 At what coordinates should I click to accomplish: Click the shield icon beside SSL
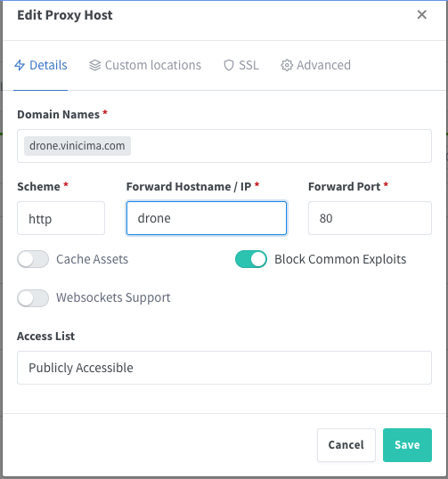coord(229,65)
